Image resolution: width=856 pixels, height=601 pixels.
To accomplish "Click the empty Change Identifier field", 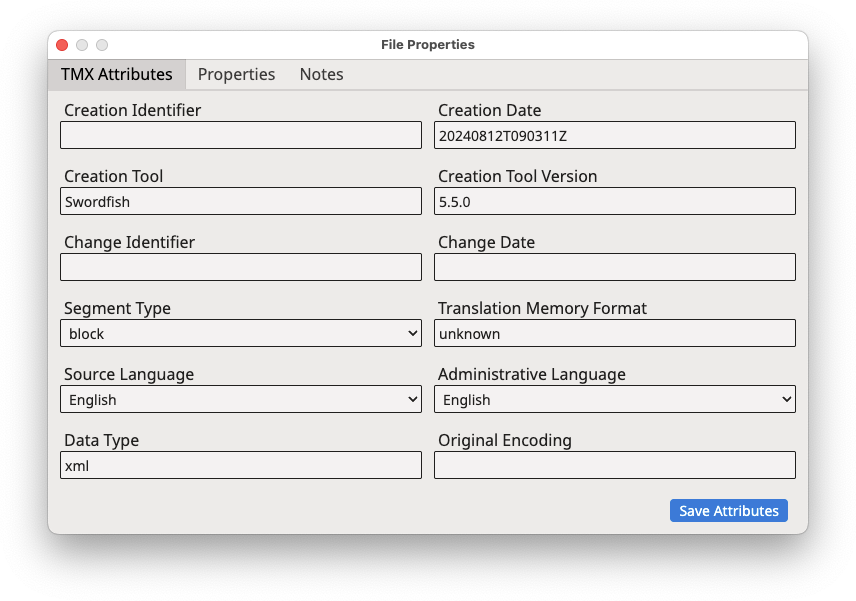I will click(x=241, y=267).
